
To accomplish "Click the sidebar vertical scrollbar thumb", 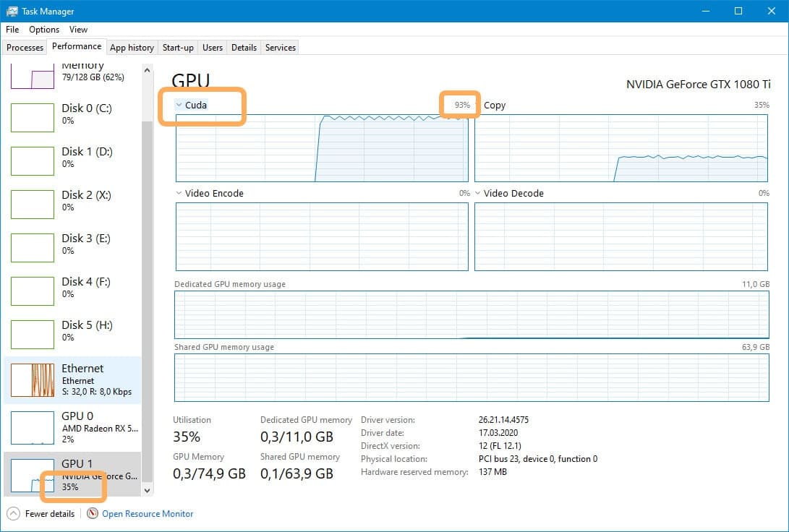I will pyautogui.click(x=147, y=301).
